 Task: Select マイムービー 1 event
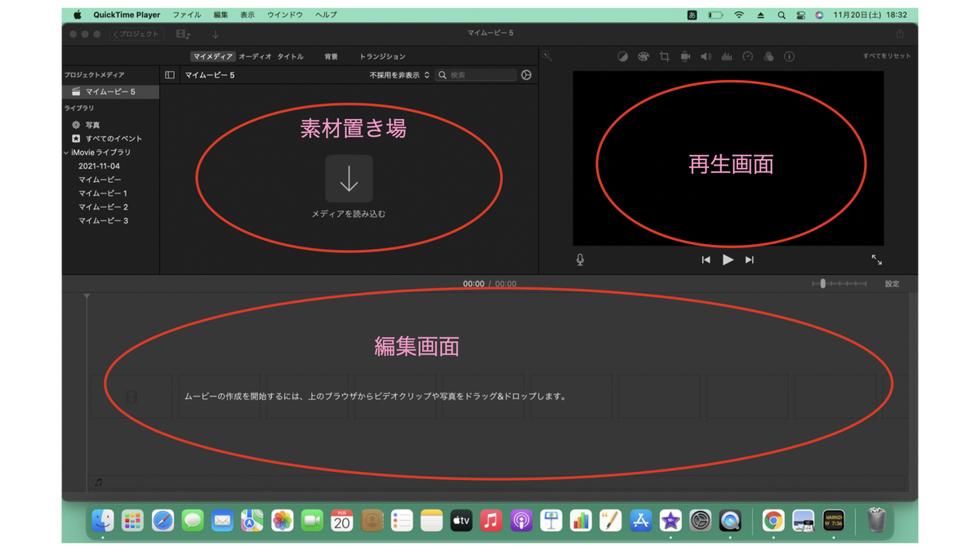coord(103,193)
